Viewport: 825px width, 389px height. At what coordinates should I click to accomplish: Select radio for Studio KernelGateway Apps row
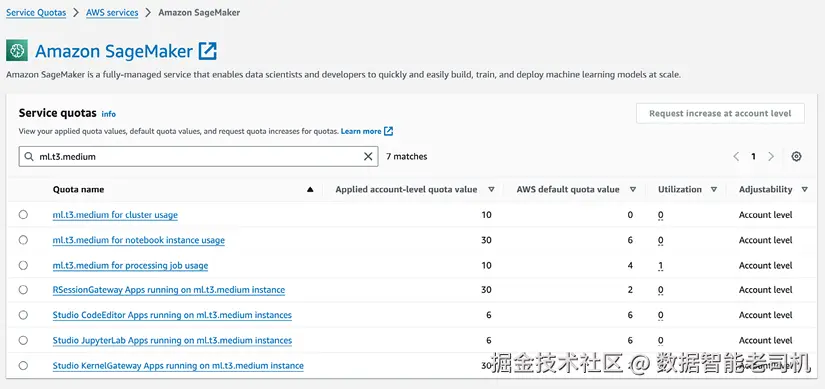point(23,365)
